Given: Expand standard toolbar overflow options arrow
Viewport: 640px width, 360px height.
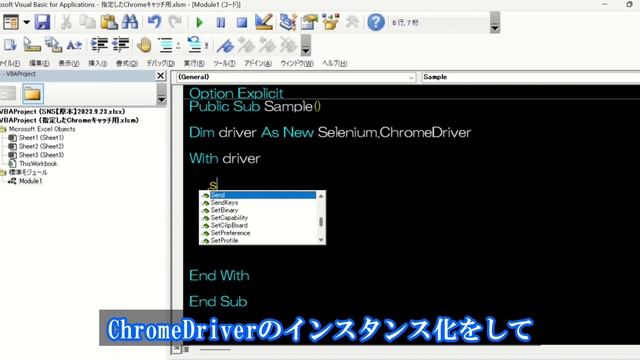Looking at the screenshot, I should 495,23.
